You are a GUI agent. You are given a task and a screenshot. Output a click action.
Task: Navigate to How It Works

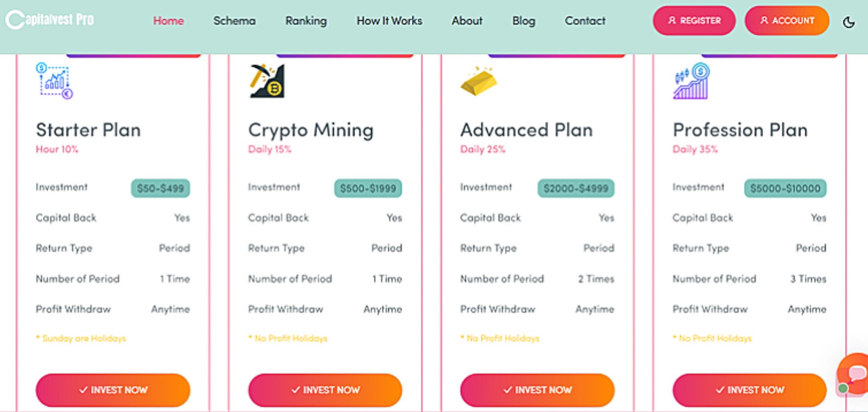[x=389, y=21]
